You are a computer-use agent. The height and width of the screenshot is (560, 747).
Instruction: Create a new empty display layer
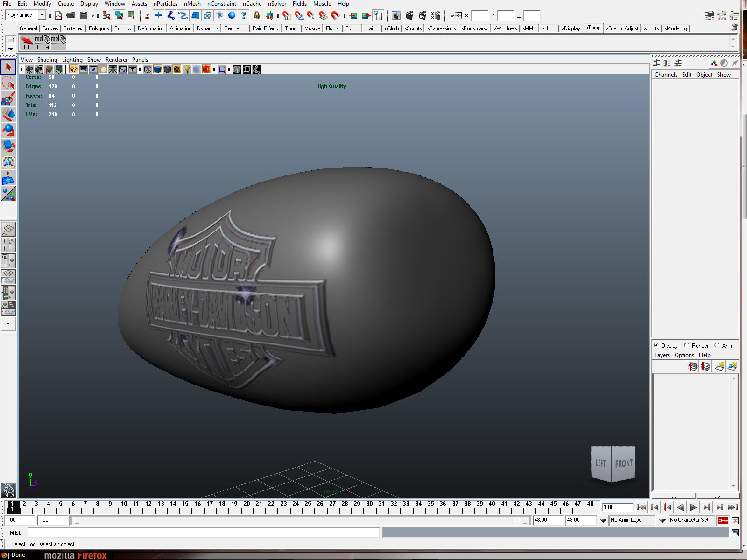point(719,367)
